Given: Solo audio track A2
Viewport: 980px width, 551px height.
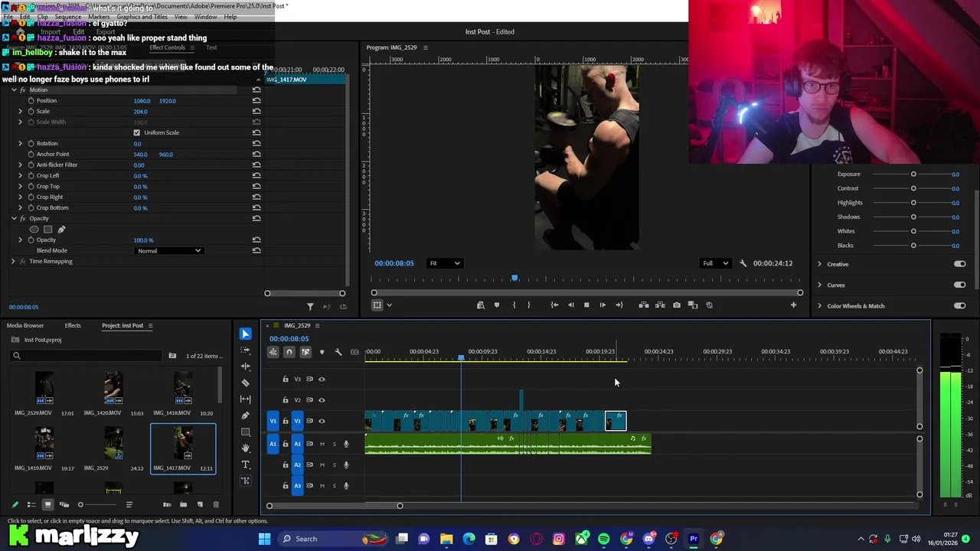Looking at the screenshot, I should pos(334,465).
